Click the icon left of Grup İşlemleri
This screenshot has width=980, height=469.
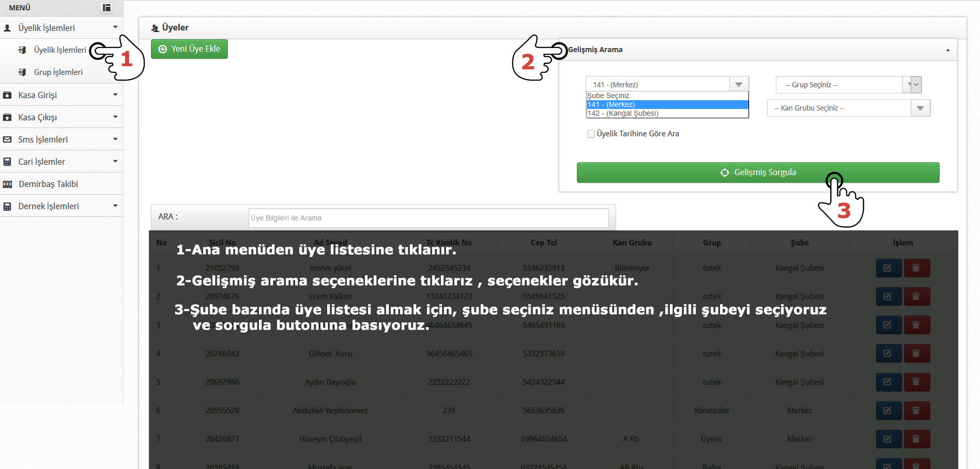click(x=22, y=72)
